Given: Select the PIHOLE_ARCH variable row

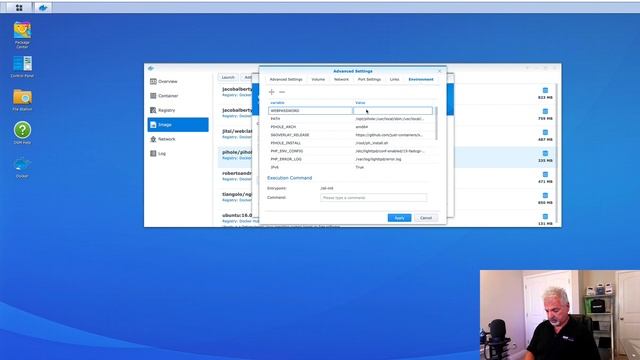Looking at the screenshot, I should [351, 127].
